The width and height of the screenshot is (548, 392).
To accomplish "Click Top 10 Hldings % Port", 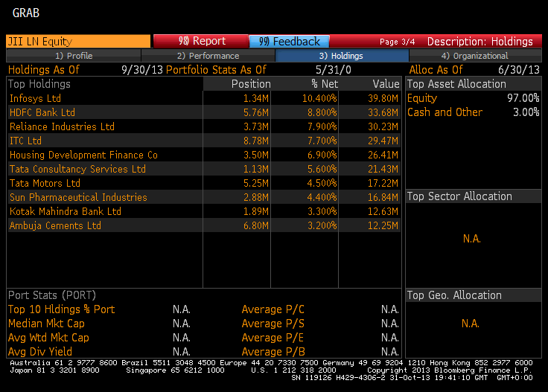I will [x=62, y=309].
